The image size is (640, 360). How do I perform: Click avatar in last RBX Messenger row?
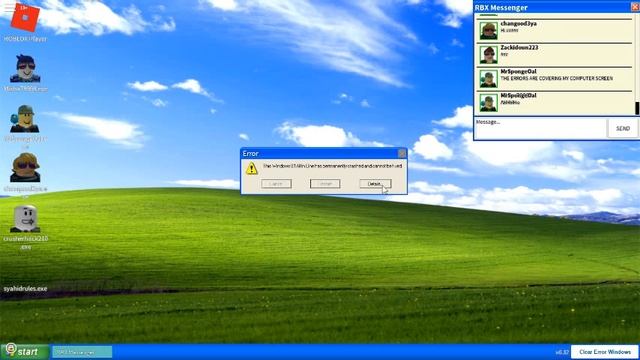489,102
